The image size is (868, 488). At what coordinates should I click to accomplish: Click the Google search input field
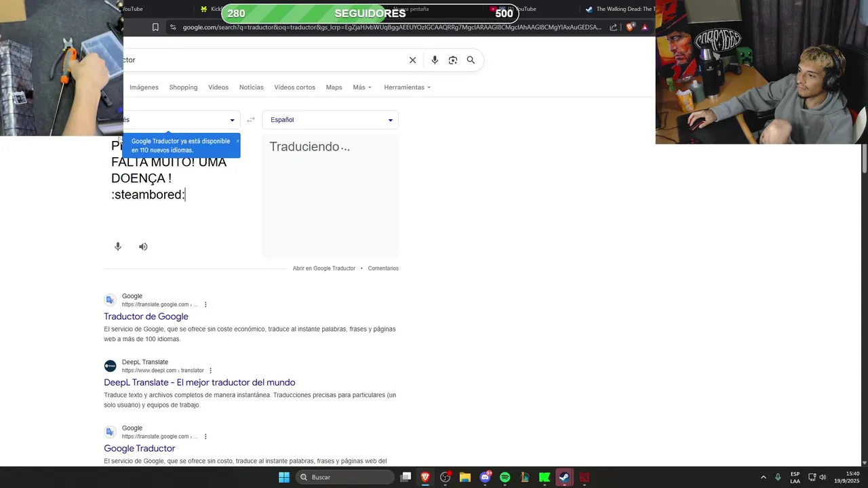point(264,60)
